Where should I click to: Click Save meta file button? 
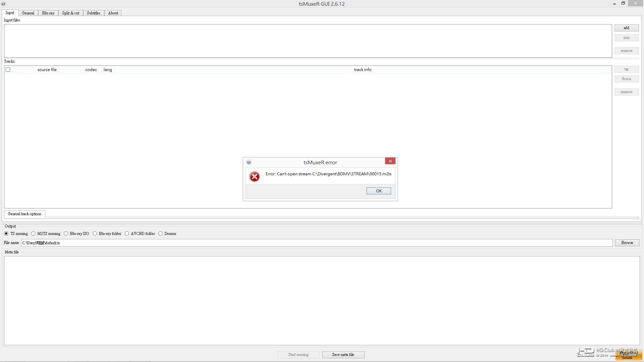[343, 355]
